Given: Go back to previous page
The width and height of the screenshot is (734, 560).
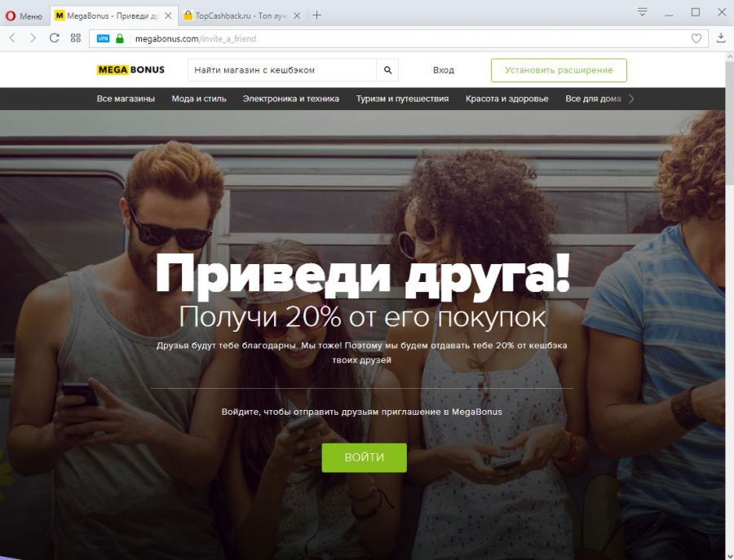Looking at the screenshot, I should tap(12, 37).
